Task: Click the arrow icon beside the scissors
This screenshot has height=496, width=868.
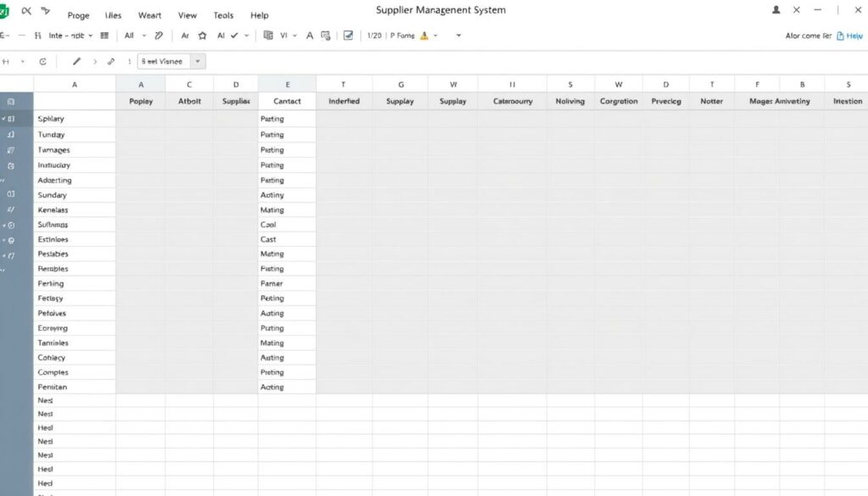Action: pyautogui.click(x=46, y=10)
